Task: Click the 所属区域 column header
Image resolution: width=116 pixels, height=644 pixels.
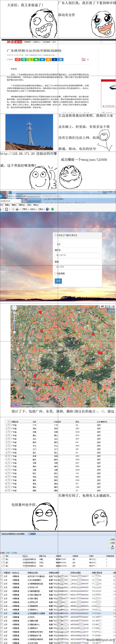Action: pyautogui.click(x=15, y=422)
